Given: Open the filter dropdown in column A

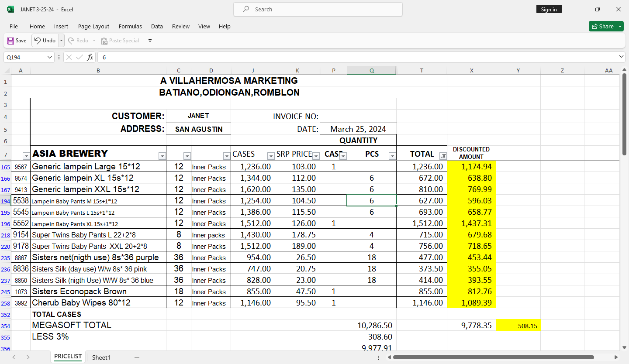Looking at the screenshot, I should pos(26,156).
